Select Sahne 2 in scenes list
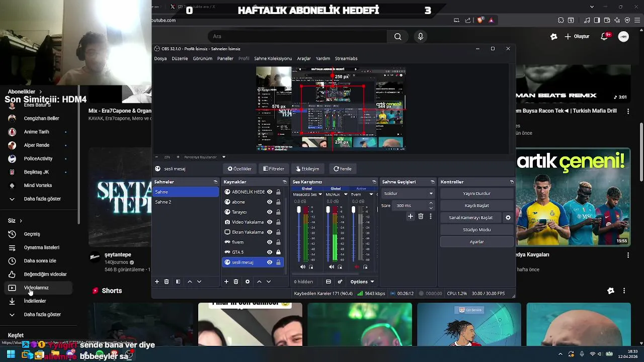Image resolution: width=644 pixels, height=362 pixels. [x=186, y=202]
